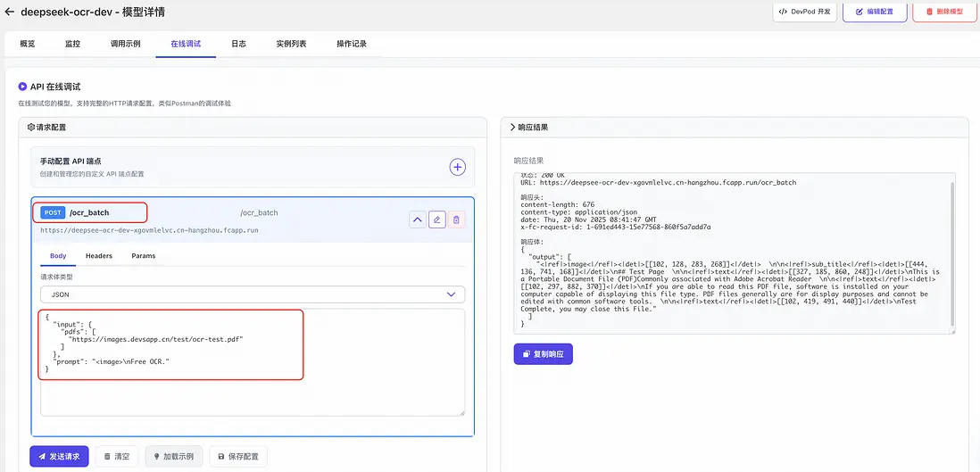Go back using the left arrow icon
Screen dimensions: 980x472
pos(10,12)
